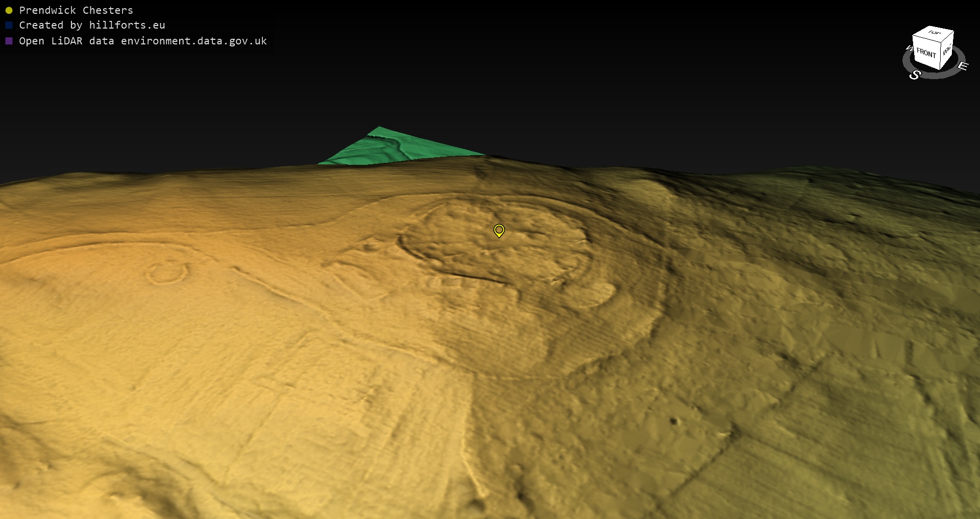The width and height of the screenshot is (980, 519).
Task: Select the Prendwick Chesters legend label
Action: 76,10
